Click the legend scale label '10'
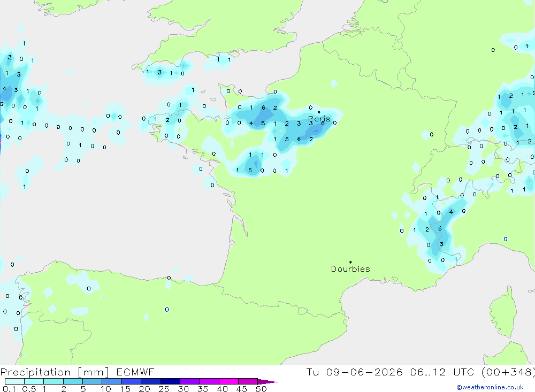The image size is (535, 392). [x=106, y=389]
